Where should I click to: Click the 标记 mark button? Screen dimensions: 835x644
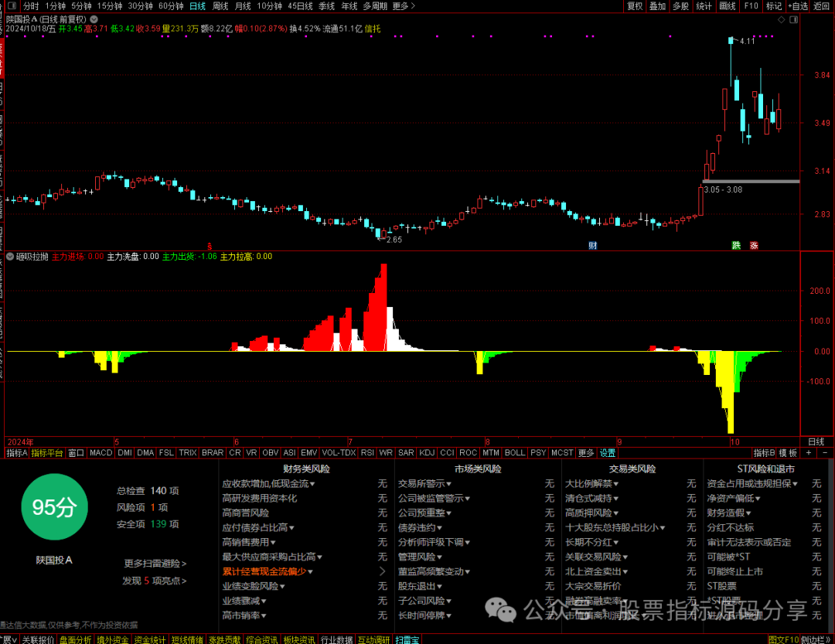(774, 6)
